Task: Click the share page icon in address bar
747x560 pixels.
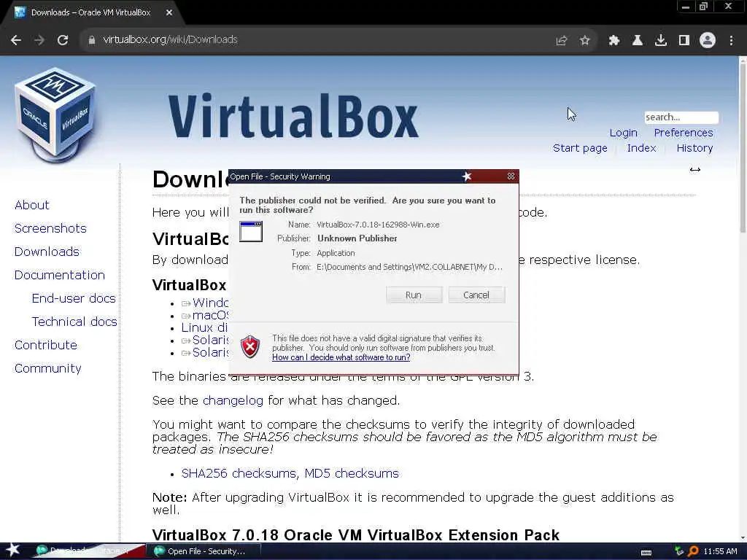Action: point(562,41)
